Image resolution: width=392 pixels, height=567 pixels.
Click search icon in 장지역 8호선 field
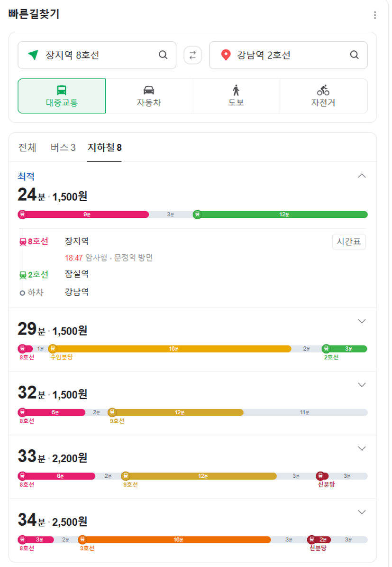pyautogui.click(x=163, y=55)
